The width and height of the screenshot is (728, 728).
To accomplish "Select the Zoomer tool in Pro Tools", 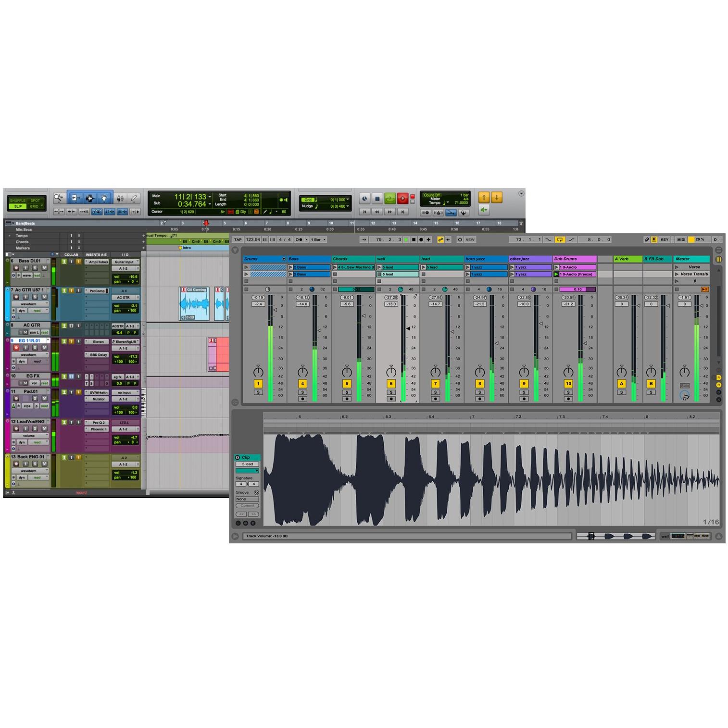I will (59, 198).
